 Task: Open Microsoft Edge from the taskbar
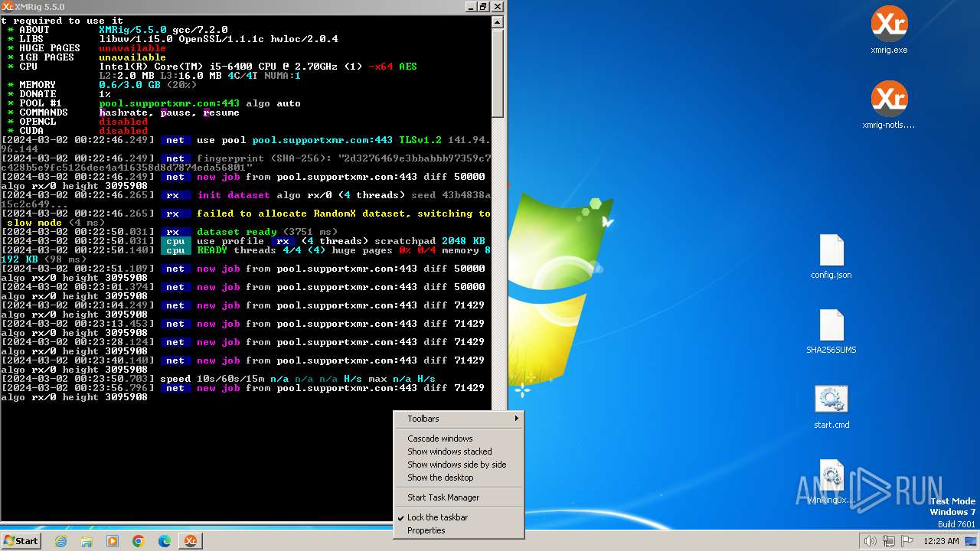click(165, 541)
